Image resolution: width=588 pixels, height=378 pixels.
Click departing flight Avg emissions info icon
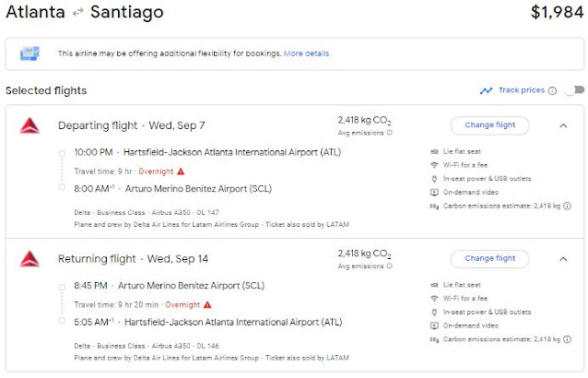coord(388,133)
